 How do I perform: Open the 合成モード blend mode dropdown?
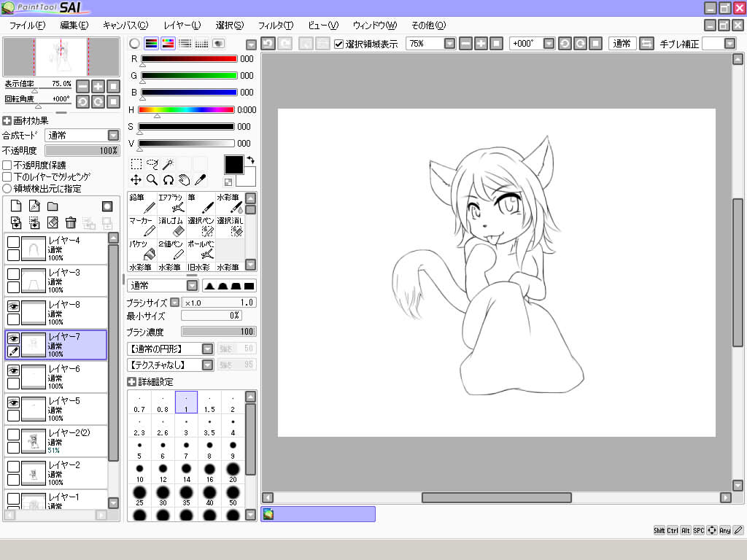pos(113,136)
